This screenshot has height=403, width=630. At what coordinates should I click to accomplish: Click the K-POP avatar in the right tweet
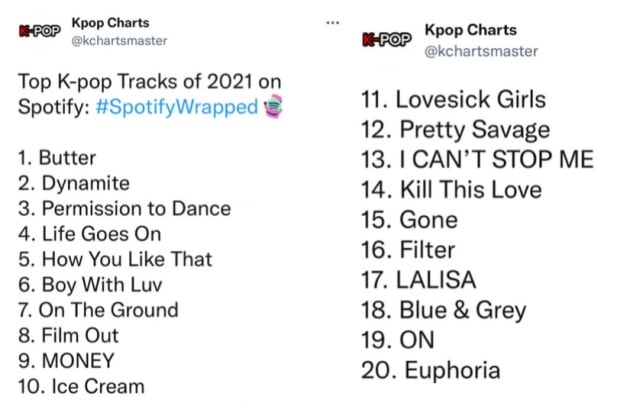(x=386, y=40)
